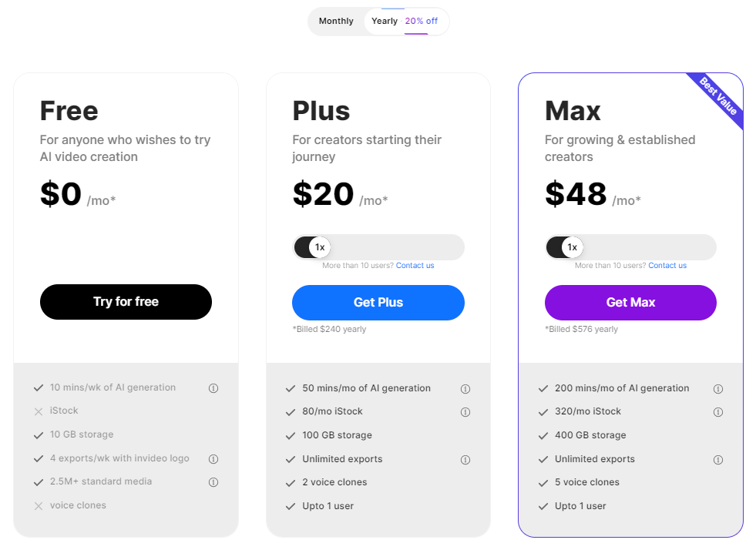This screenshot has height=550, width=756.
Task: Click info icon beside 4 exports/wk feature
Action: pyautogui.click(x=213, y=458)
